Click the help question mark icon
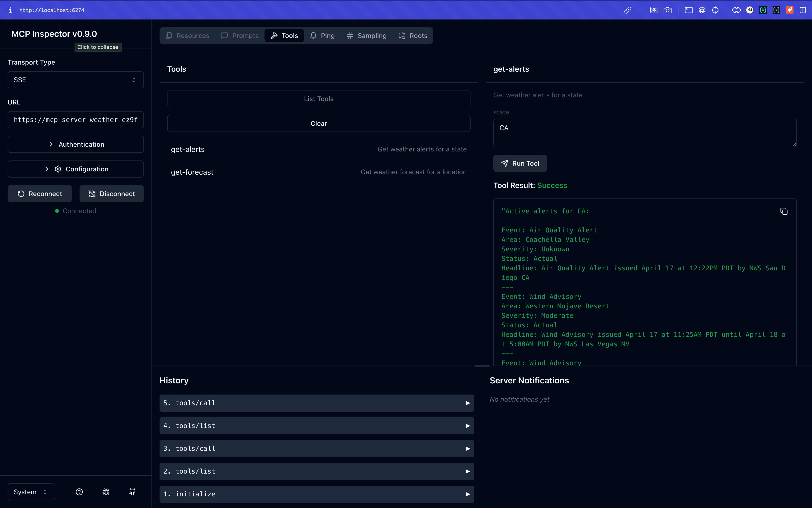Screen dimensions: 812x508 click(x=79, y=492)
